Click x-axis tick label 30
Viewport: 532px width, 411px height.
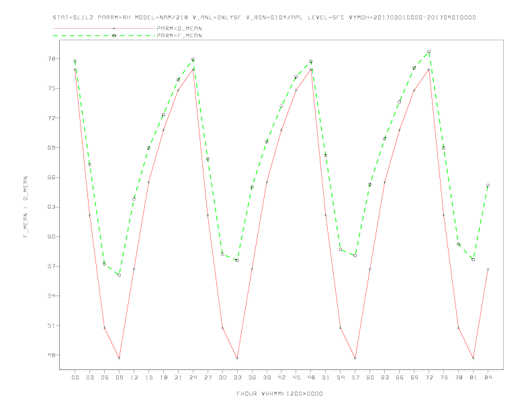(222, 377)
